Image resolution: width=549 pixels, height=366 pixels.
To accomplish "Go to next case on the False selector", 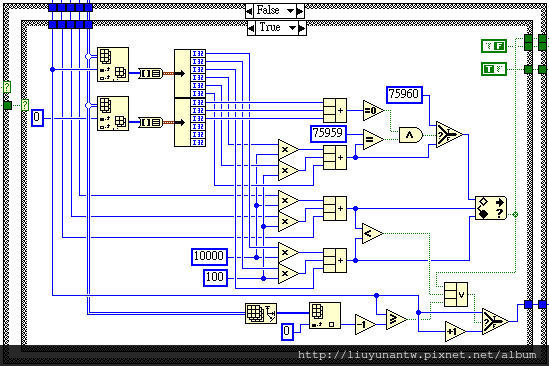I will coord(300,11).
